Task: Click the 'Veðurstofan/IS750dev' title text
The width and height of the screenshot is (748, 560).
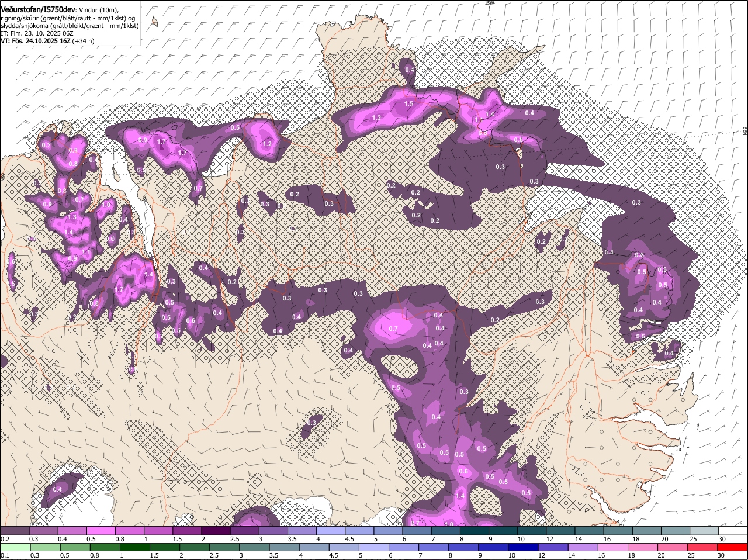Action: tap(38, 9)
